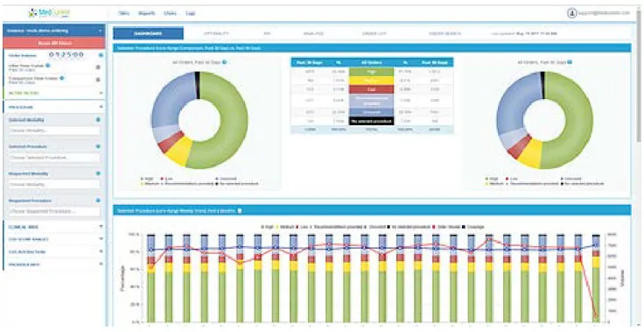Open help icon beside Order Indexes
Image resolution: width=644 pixels, height=332 pixels.
(x=101, y=55)
